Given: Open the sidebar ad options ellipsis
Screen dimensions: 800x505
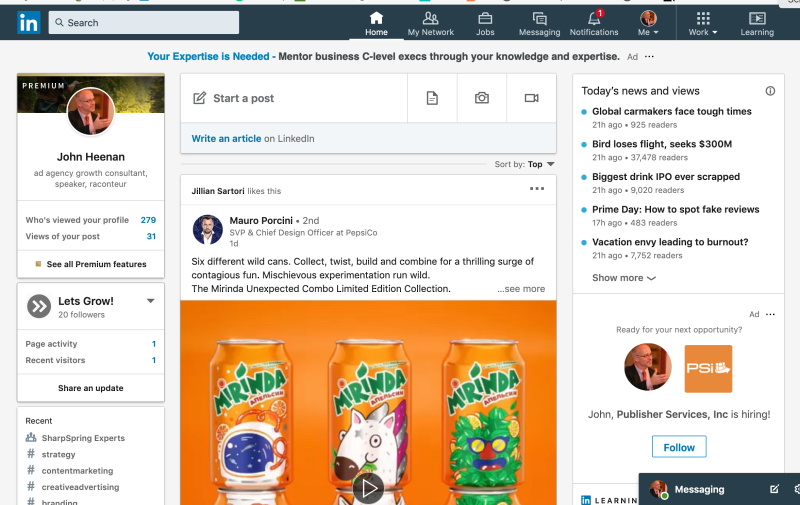Looking at the screenshot, I should pos(770,314).
